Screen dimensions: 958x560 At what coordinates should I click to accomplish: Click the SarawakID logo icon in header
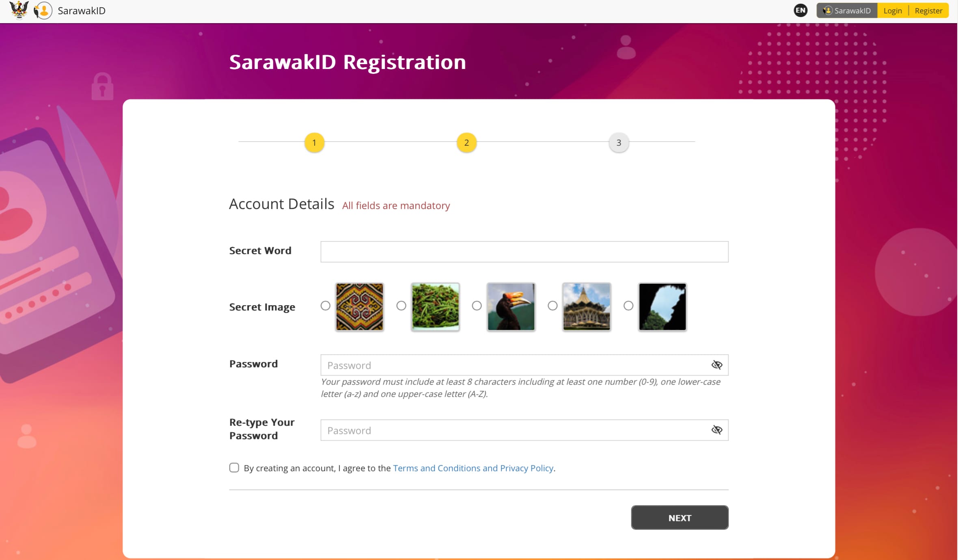pyautogui.click(x=43, y=11)
